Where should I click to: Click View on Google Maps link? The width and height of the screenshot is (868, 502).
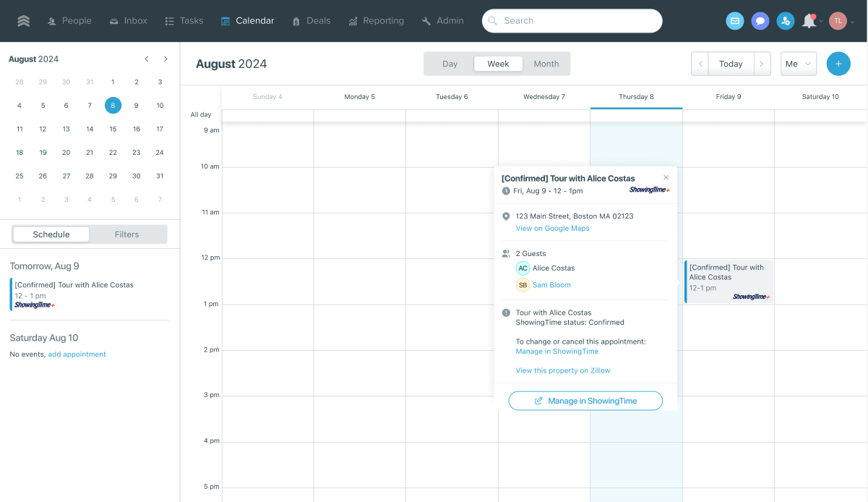pyautogui.click(x=552, y=229)
